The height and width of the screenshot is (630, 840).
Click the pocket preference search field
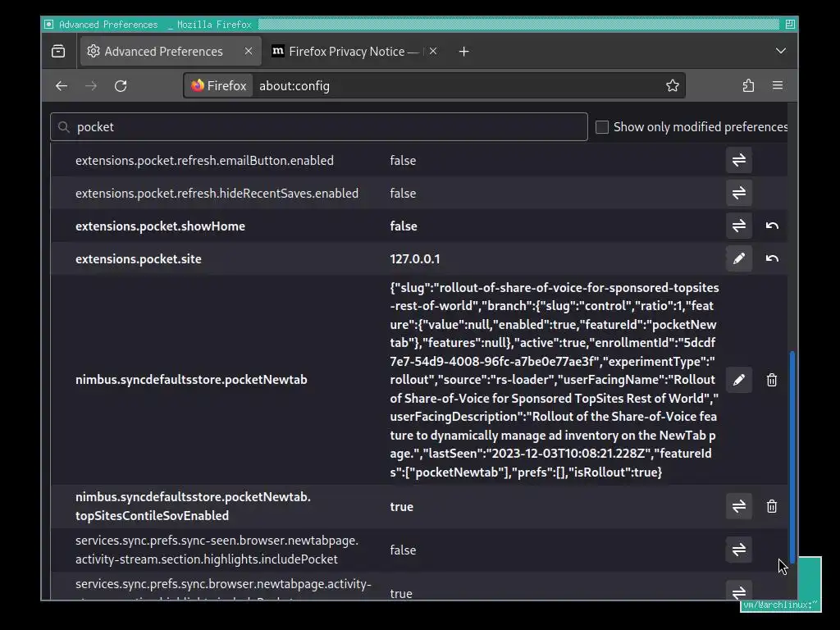(319, 127)
